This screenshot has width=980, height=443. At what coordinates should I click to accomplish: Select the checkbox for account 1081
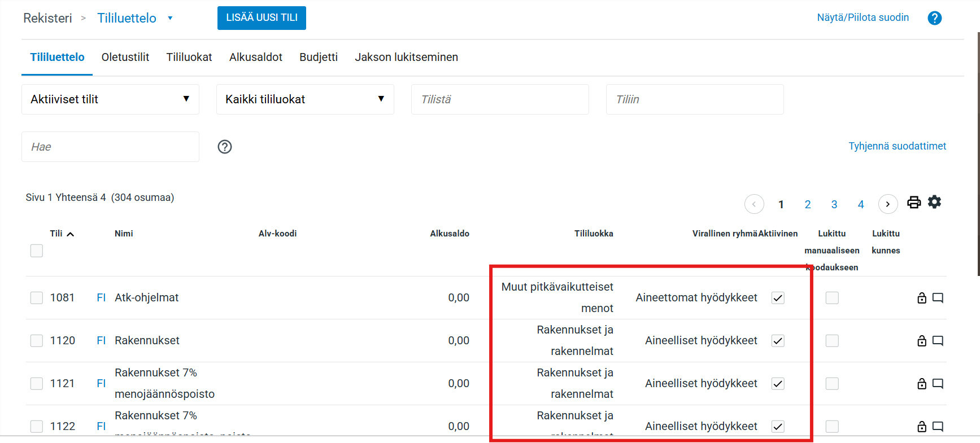click(x=37, y=298)
